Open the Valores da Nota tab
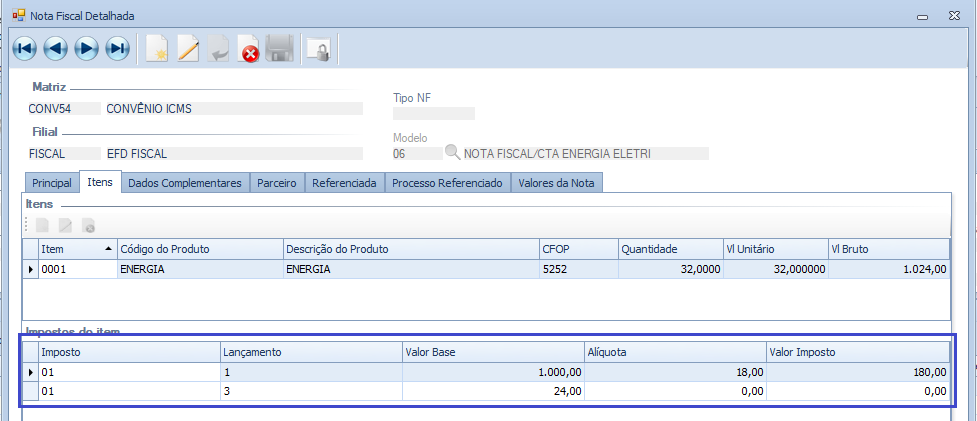977x421 pixels. pos(556,183)
